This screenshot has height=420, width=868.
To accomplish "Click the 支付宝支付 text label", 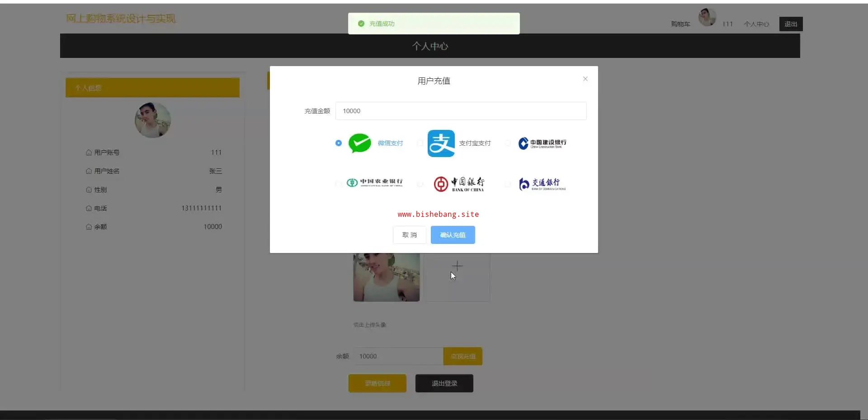I will [x=475, y=143].
